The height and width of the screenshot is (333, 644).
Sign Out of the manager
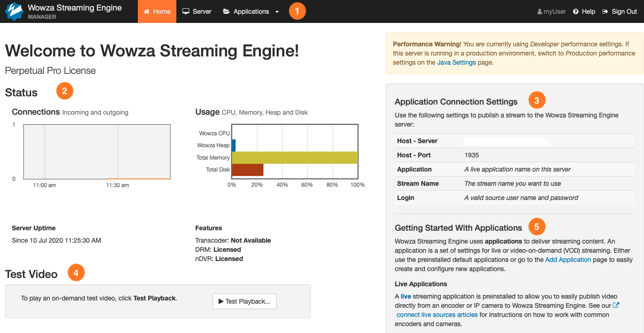point(620,11)
